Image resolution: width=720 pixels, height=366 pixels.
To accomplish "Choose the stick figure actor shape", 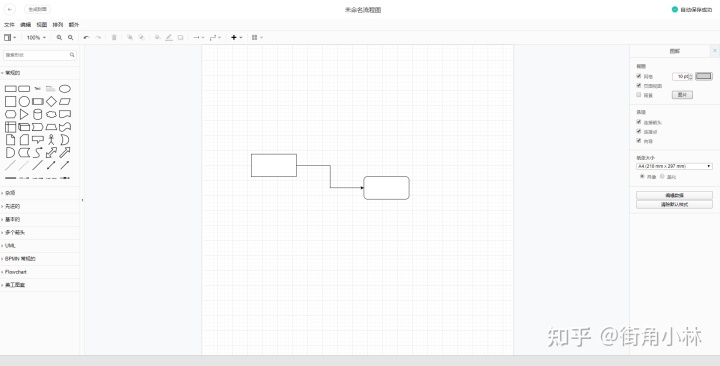I will coord(51,140).
